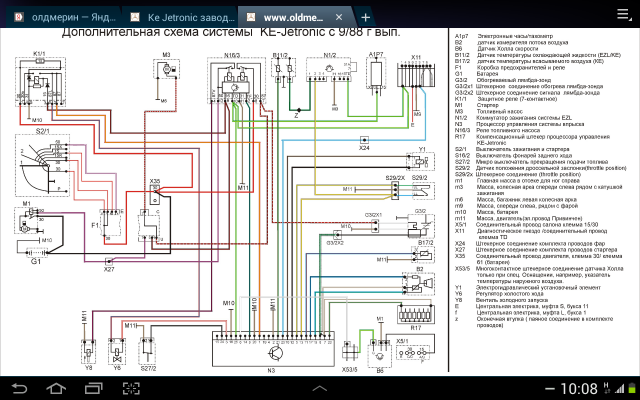The image size is (640, 400).
Task: Click the K1/1 relay label in diagram
Action: 39,54
